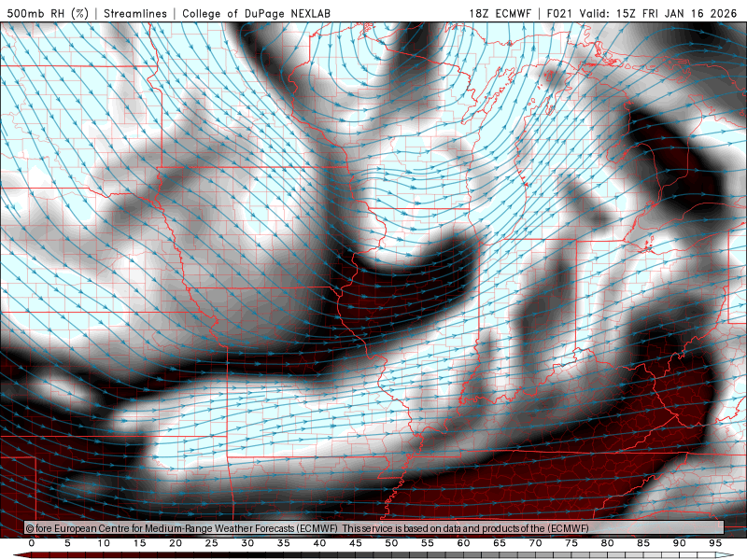Click the 95 label on color scale
747x560 pixels.
[x=715, y=543]
